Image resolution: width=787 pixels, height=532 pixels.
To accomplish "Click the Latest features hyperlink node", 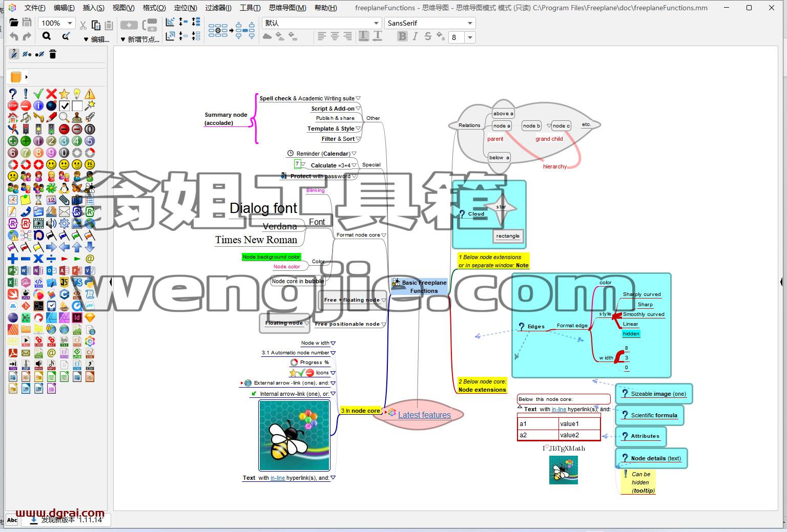I will pos(424,415).
